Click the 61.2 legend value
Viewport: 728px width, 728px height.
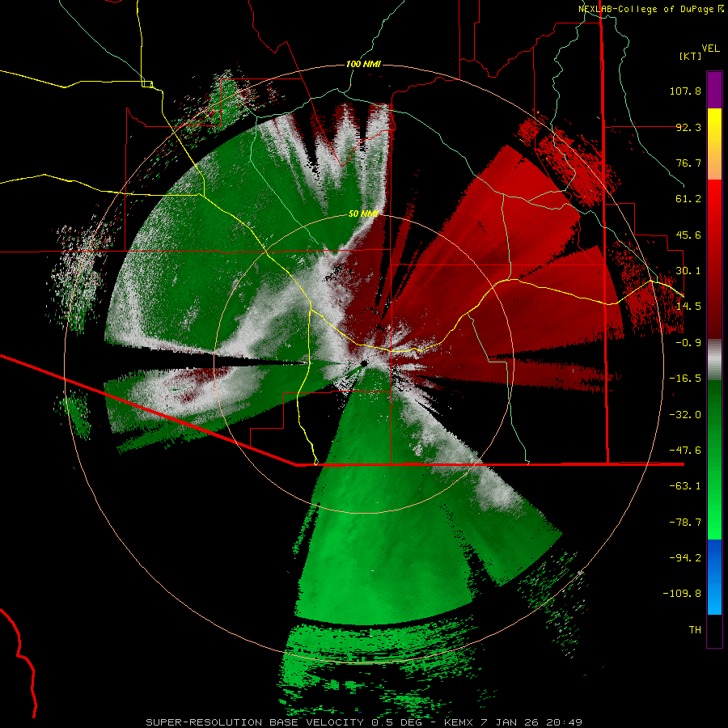click(688, 199)
